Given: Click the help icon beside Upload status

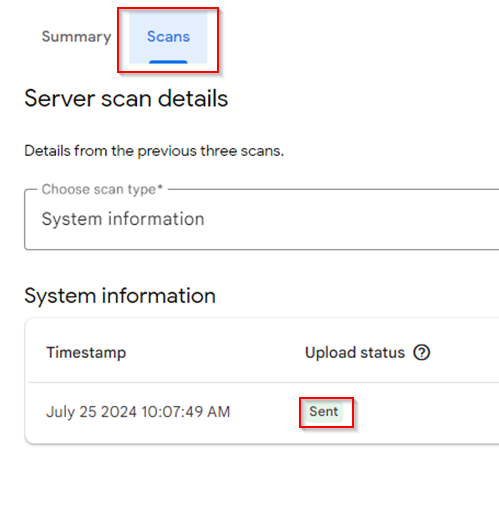Looking at the screenshot, I should tap(422, 352).
